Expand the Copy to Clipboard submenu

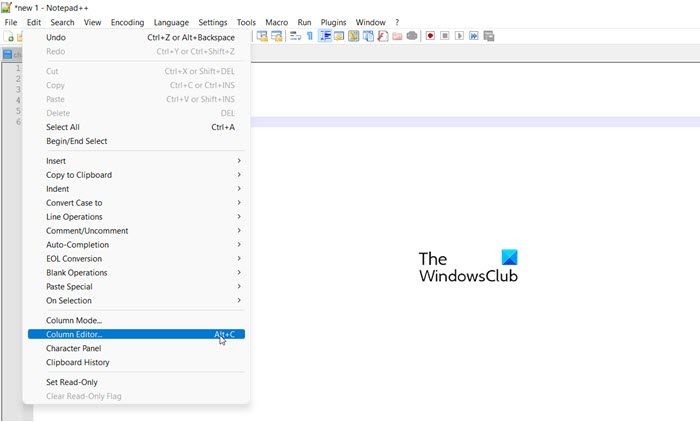(x=136, y=175)
